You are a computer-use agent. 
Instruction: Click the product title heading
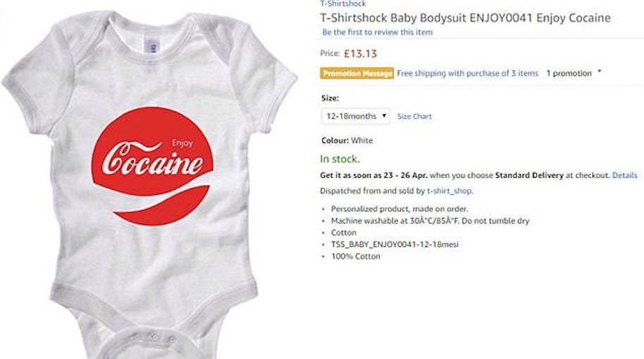click(465, 18)
